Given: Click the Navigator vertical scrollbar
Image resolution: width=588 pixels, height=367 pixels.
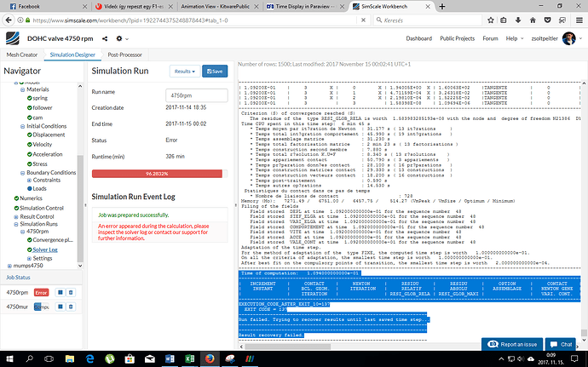Looking at the screenshot, I should click(80, 208).
